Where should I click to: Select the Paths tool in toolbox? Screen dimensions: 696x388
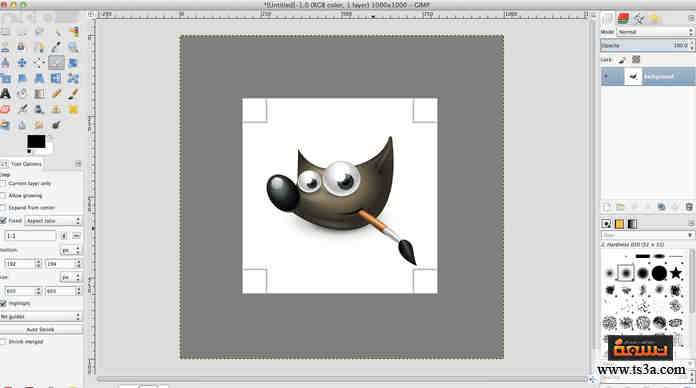[x=39, y=47]
